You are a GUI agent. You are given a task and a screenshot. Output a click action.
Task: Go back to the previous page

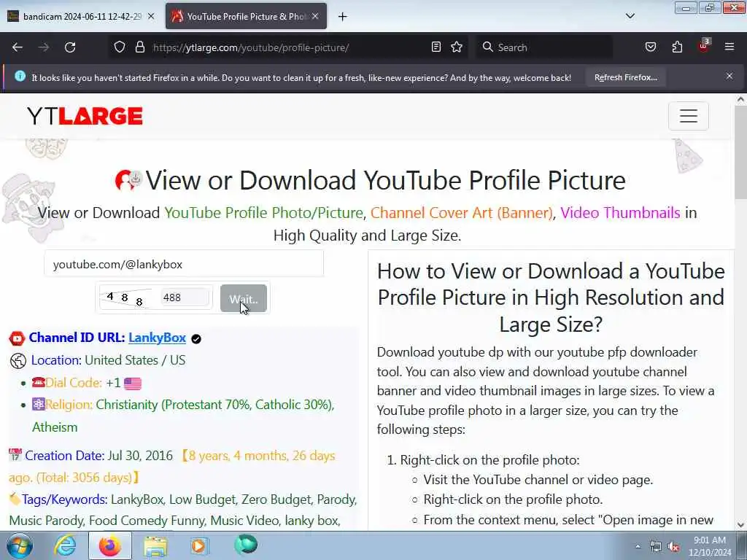point(18,47)
